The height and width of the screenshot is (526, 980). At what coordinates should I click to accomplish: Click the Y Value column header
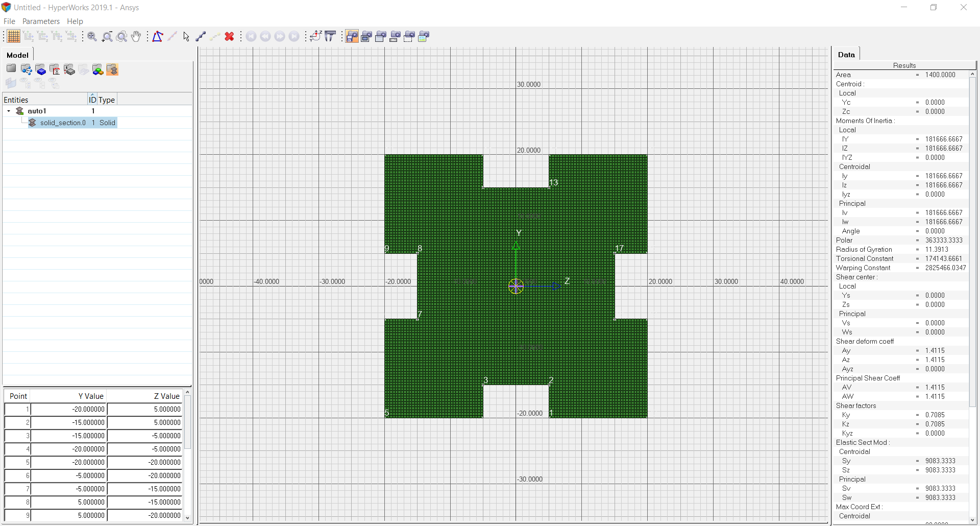pyautogui.click(x=69, y=396)
